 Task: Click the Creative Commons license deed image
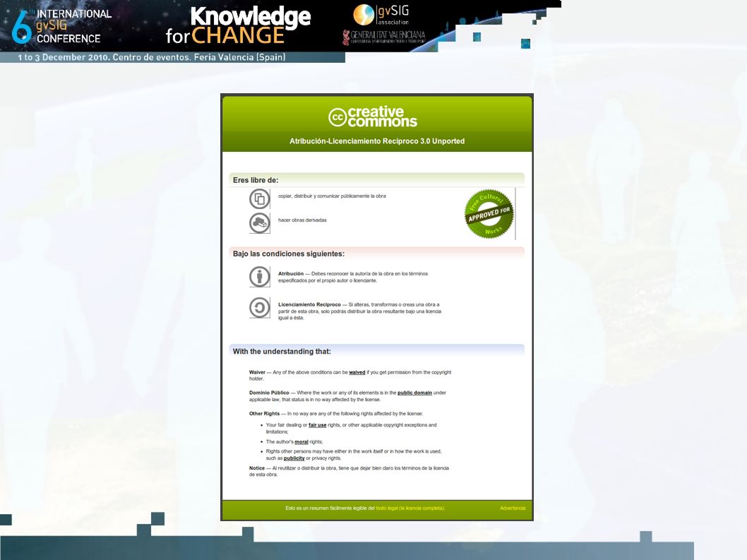click(x=377, y=307)
